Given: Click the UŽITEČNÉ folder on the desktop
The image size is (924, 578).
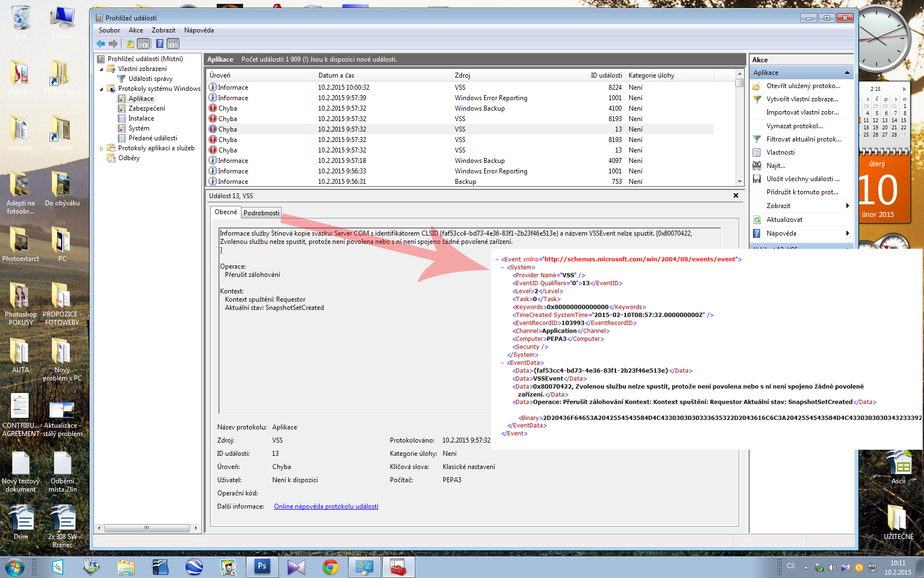Looking at the screenshot, I should (x=898, y=522).
